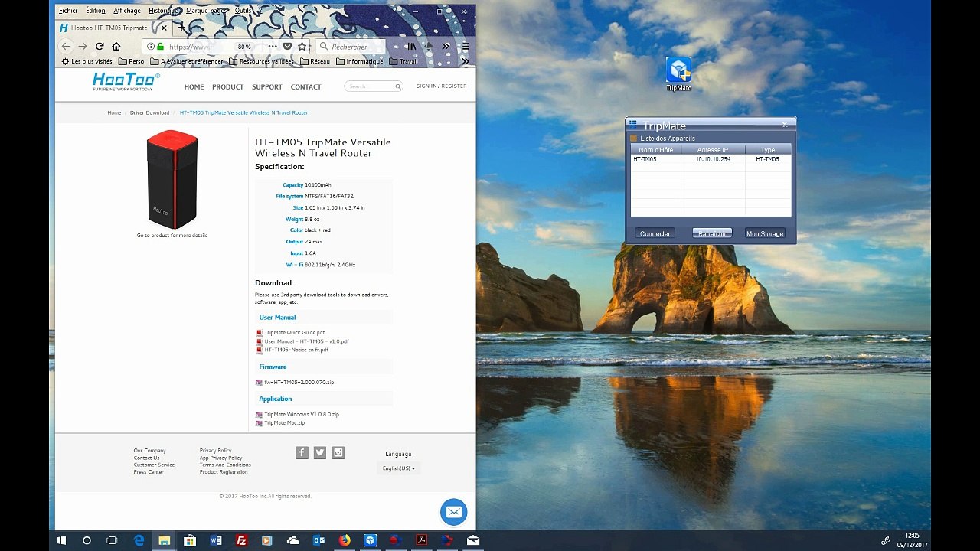Viewport: 980px width, 551px height.
Task: Open page actions three-dot menu
Action: click(272, 47)
